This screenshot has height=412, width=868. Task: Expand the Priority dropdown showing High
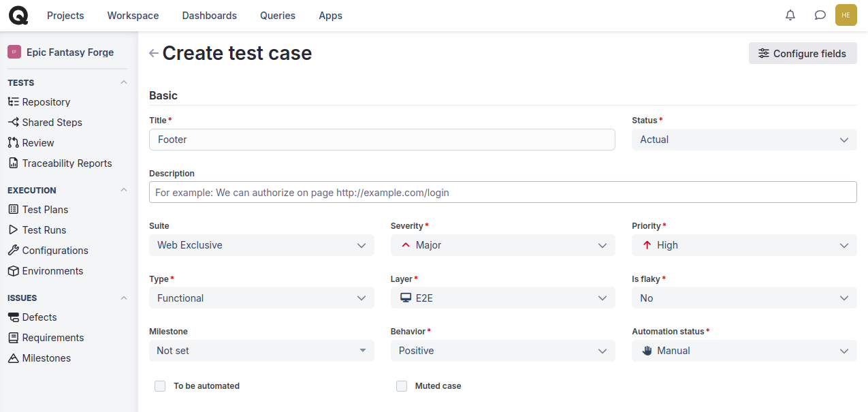(x=743, y=245)
